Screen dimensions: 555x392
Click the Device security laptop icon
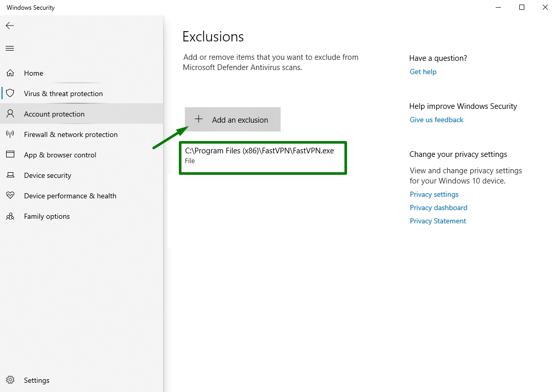pyautogui.click(x=10, y=175)
